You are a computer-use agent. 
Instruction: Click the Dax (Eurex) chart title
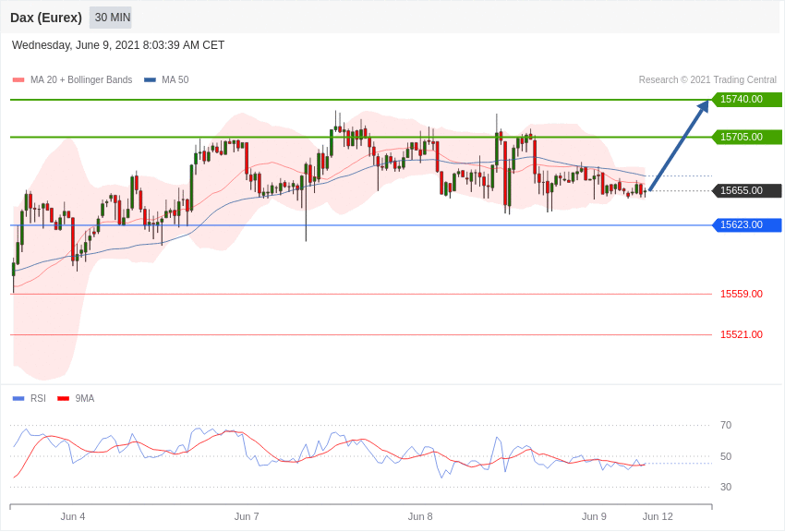(46, 18)
